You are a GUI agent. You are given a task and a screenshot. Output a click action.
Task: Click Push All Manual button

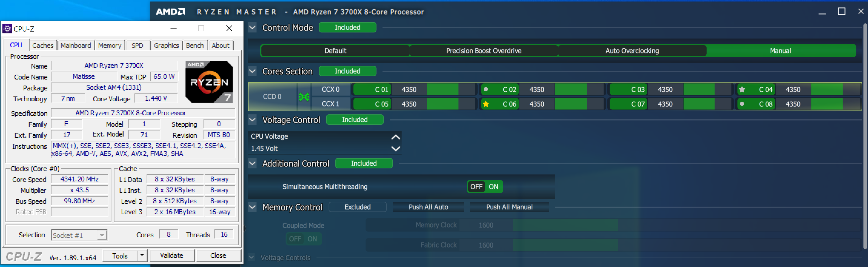[x=509, y=207]
